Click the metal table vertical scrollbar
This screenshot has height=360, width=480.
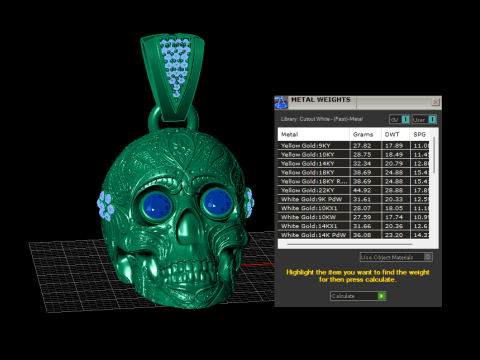[434, 155]
